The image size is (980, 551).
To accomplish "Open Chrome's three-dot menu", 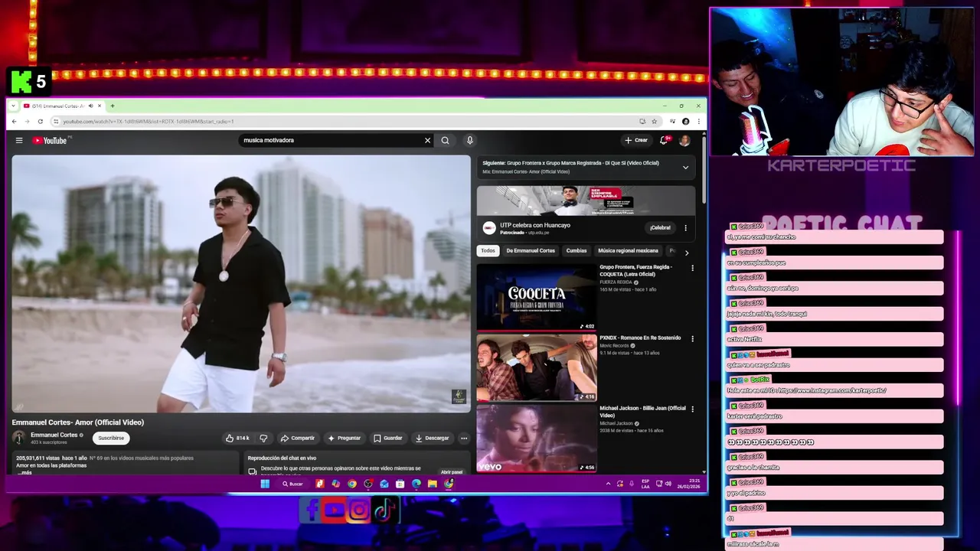I will coord(698,121).
